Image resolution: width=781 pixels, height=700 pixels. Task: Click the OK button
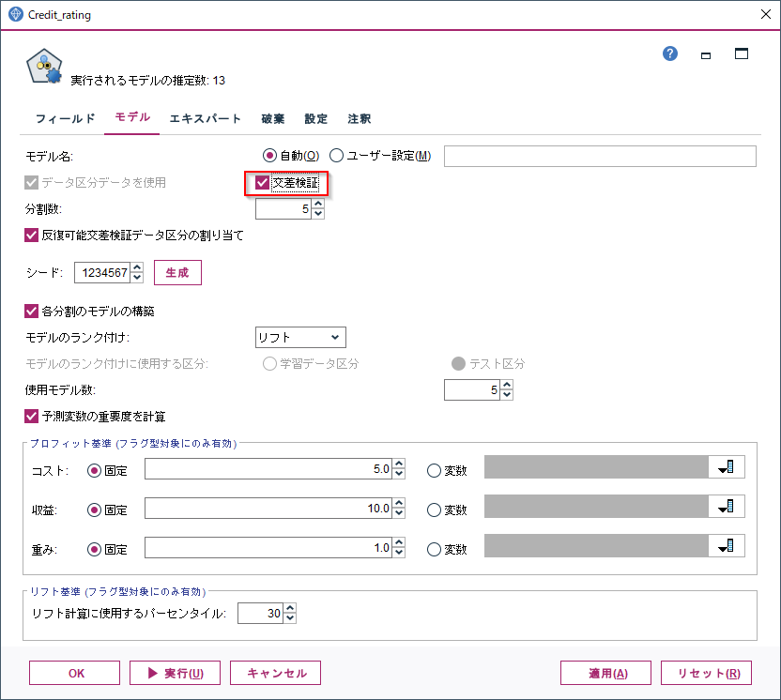75,673
